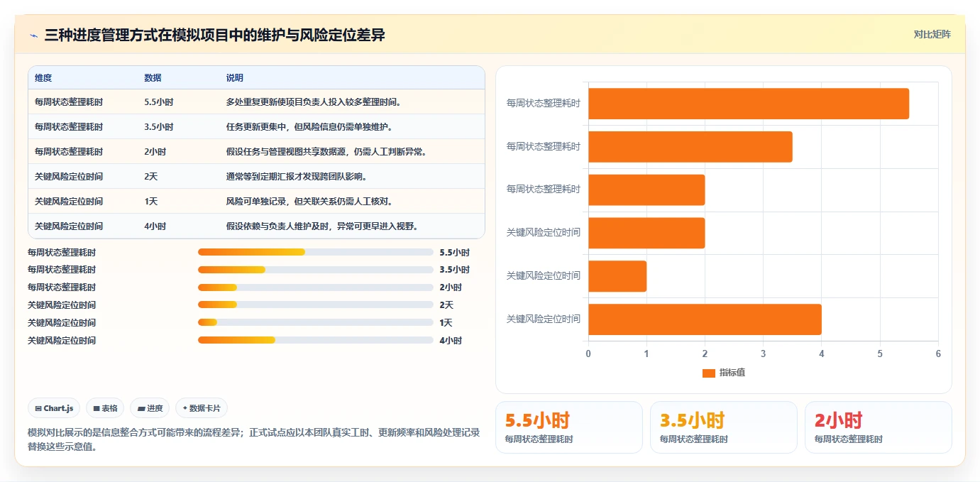
Task: Open the red 2小时 data card
Action: tap(879, 427)
